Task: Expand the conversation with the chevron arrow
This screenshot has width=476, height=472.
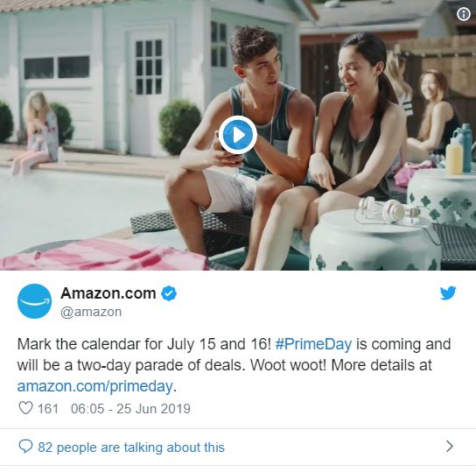Action: (x=450, y=447)
